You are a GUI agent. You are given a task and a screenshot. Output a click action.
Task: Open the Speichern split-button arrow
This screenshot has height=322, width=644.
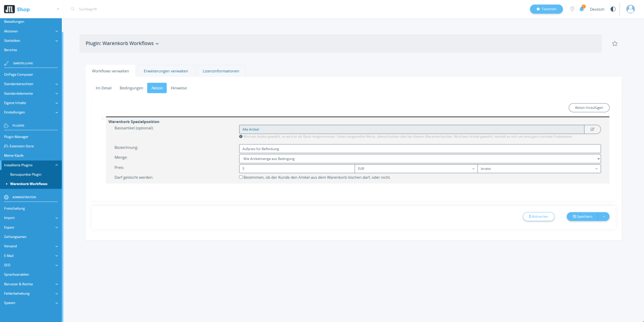pos(603,217)
